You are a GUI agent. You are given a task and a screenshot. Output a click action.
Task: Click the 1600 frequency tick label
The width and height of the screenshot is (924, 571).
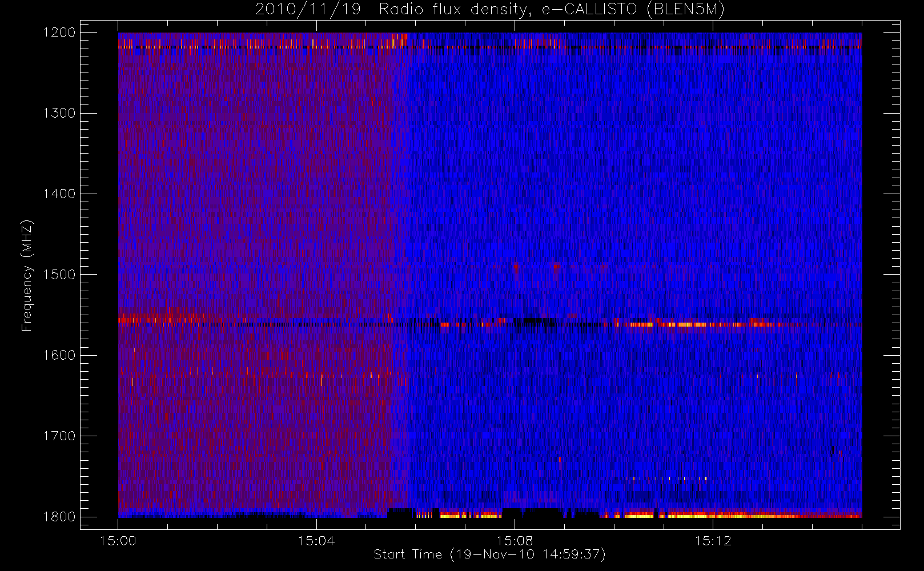59,355
